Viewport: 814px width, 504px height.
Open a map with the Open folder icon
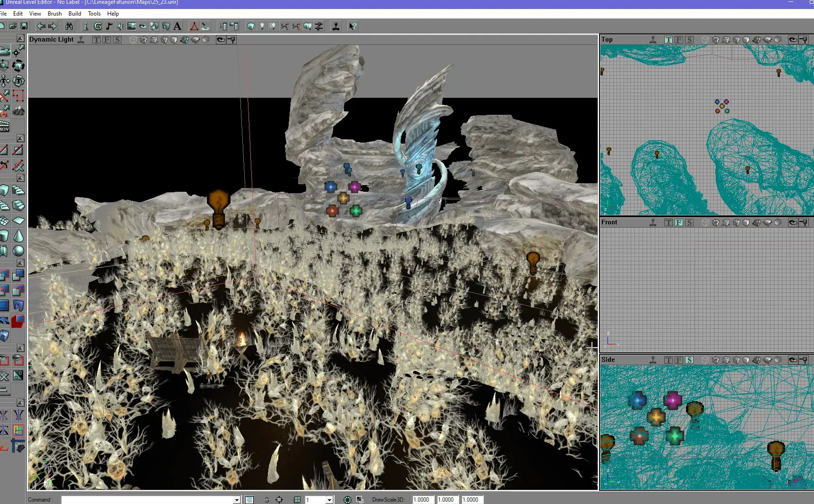coord(13,26)
